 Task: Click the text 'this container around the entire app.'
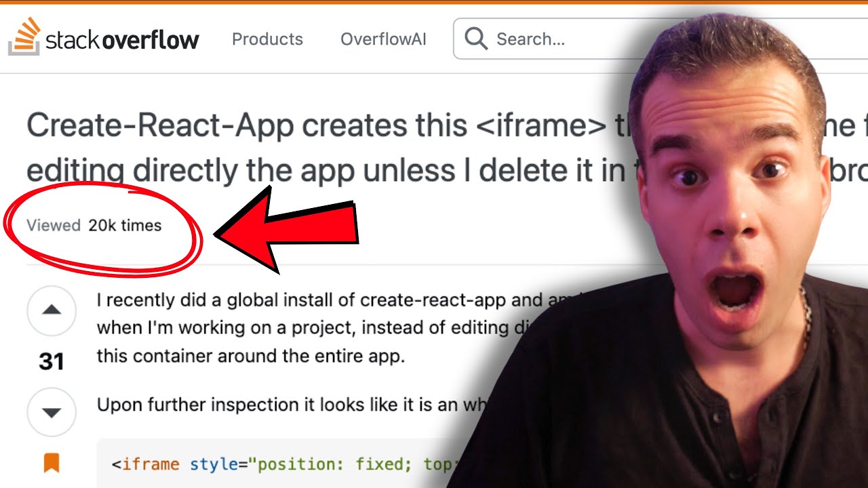tap(251, 356)
